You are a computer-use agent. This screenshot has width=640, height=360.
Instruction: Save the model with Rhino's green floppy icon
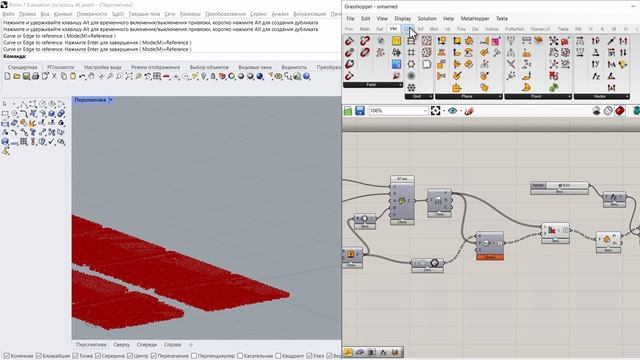point(26,76)
